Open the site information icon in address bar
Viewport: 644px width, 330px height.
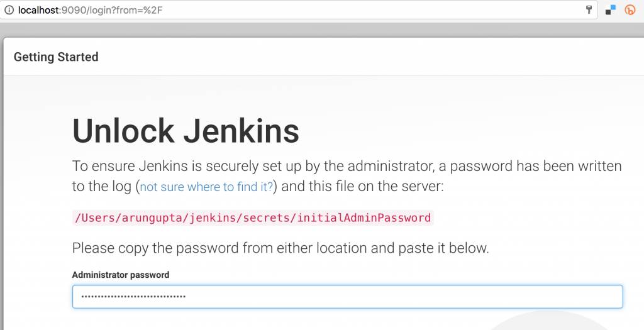point(8,10)
